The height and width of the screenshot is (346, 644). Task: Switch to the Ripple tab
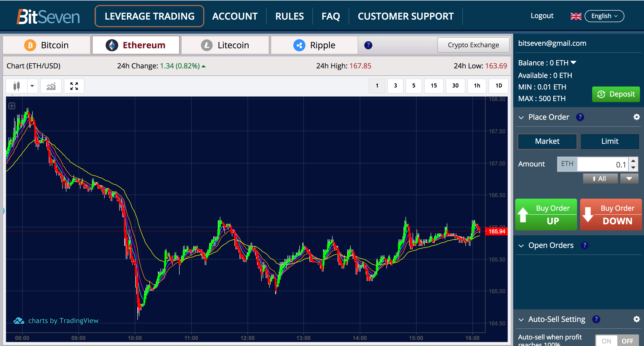pyautogui.click(x=314, y=45)
